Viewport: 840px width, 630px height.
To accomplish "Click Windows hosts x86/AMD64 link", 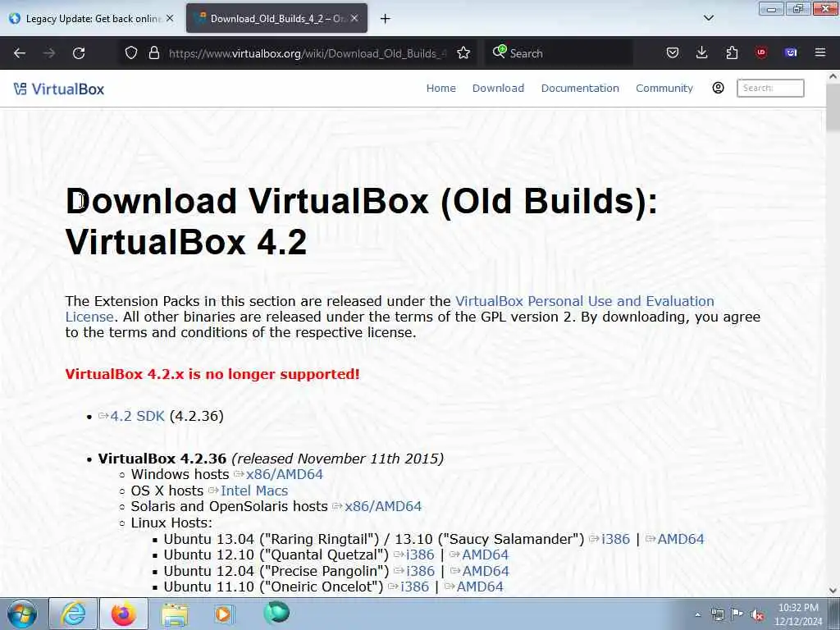I will [x=284, y=475].
